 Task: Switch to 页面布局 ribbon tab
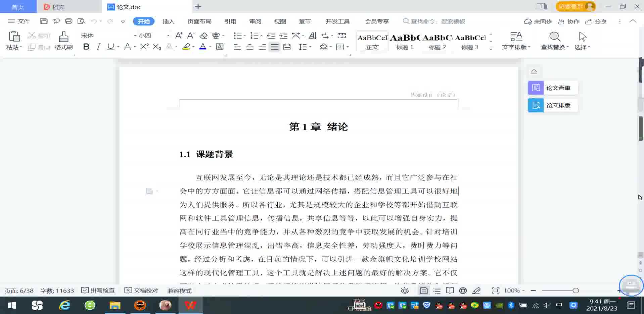(199, 21)
